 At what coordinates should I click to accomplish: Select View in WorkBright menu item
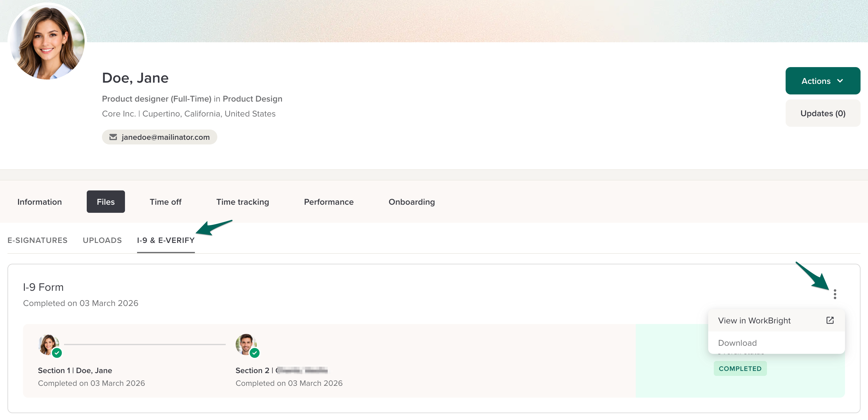754,320
